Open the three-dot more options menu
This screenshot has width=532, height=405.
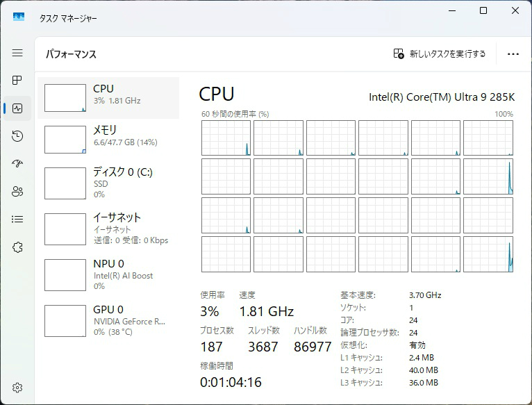(513, 53)
